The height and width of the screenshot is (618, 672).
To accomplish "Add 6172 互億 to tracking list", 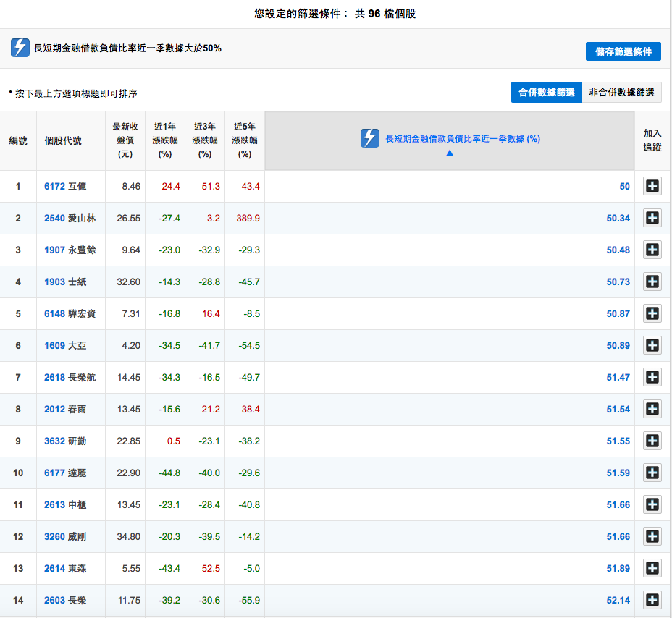I will pos(652,187).
